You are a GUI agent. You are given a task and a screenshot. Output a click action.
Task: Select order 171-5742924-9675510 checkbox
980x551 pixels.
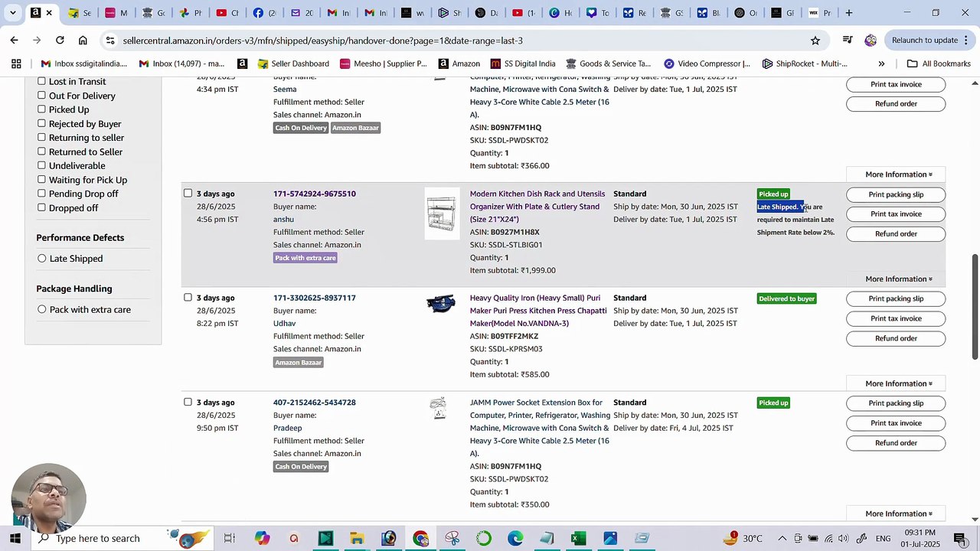pos(188,193)
